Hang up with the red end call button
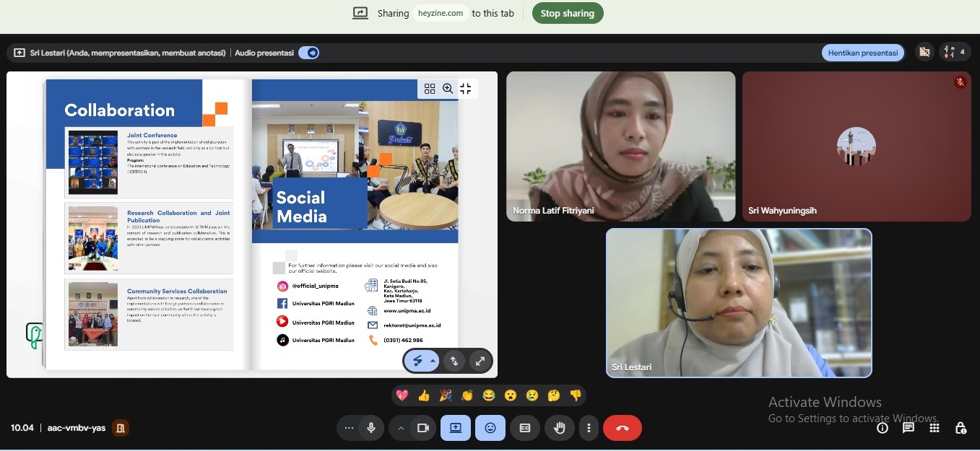Image resolution: width=980 pixels, height=451 pixels. tap(623, 428)
